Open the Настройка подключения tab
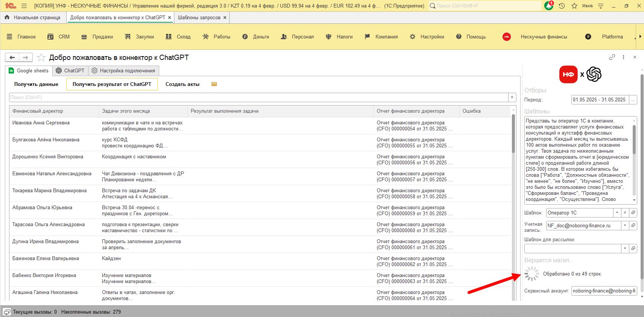Viewport: 644px width, 317px height. [123, 70]
